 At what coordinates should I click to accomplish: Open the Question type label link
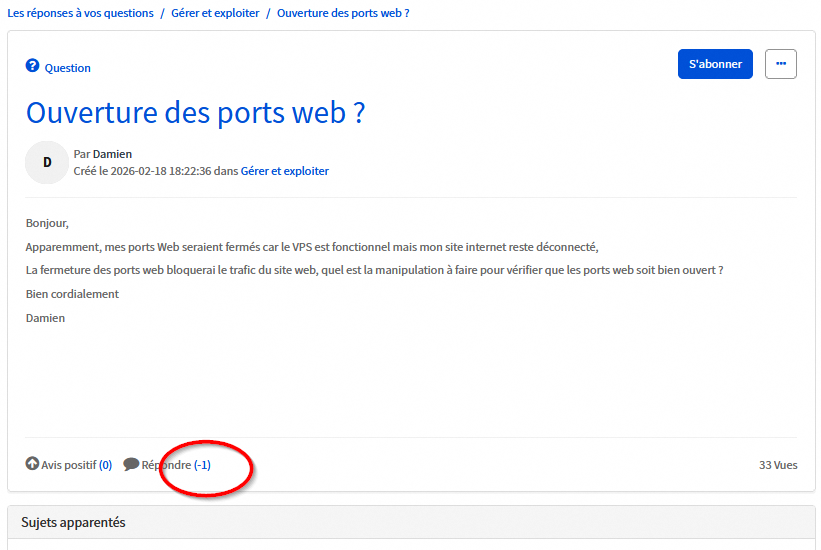pyautogui.click(x=67, y=68)
